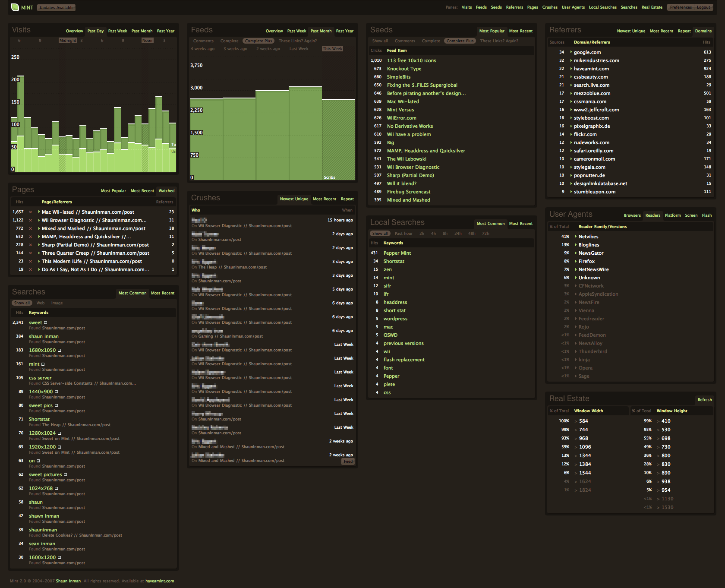
Task: Expand the Firefox reader family row
Action: [576, 261]
